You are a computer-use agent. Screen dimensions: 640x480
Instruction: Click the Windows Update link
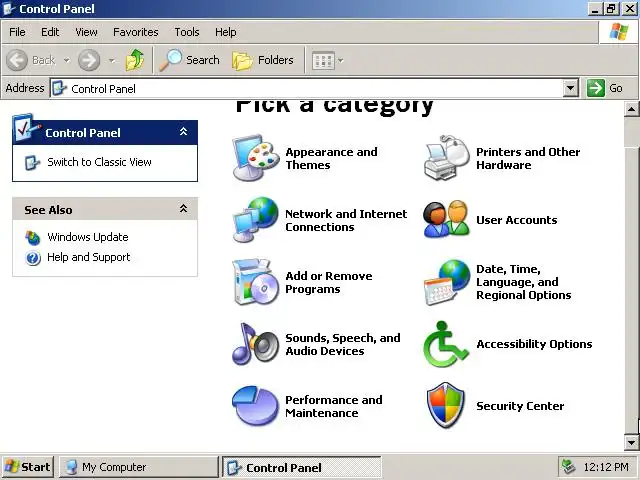coord(88,237)
